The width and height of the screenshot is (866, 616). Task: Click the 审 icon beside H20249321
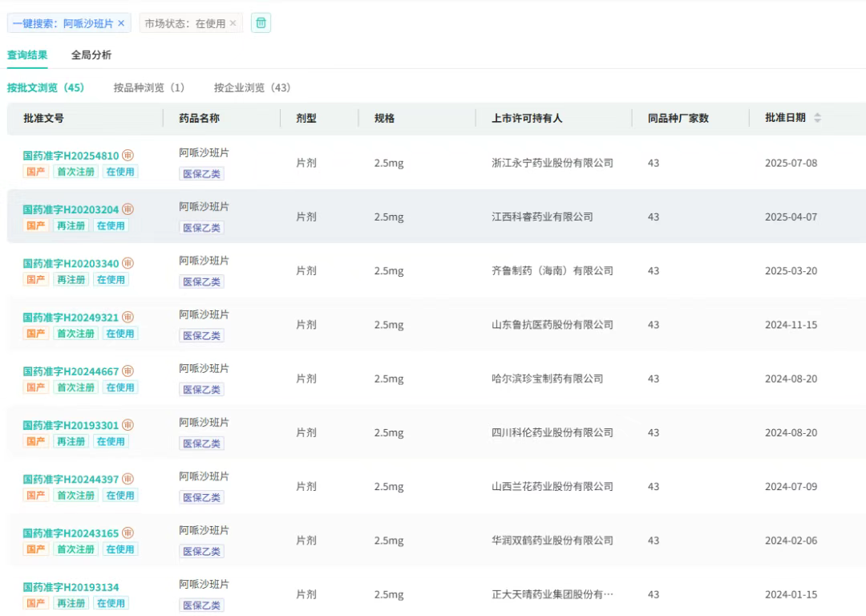tap(127, 318)
